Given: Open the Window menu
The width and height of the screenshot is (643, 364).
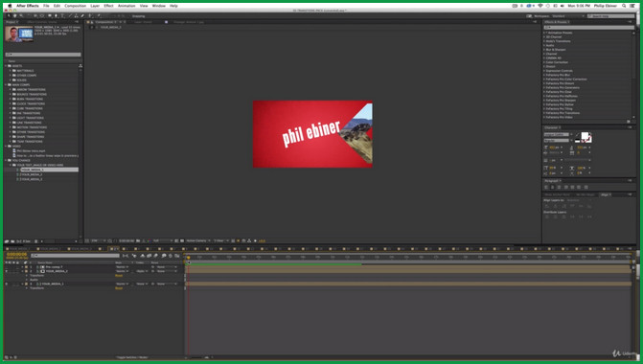Looking at the screenshot, I should [159, 6].
